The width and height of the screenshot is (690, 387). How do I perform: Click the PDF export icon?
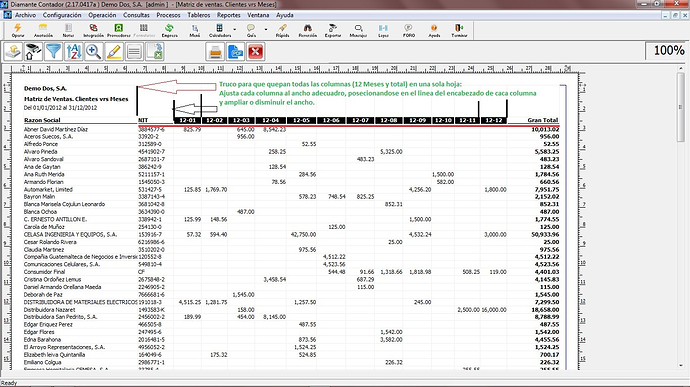[x=235, y=52]
